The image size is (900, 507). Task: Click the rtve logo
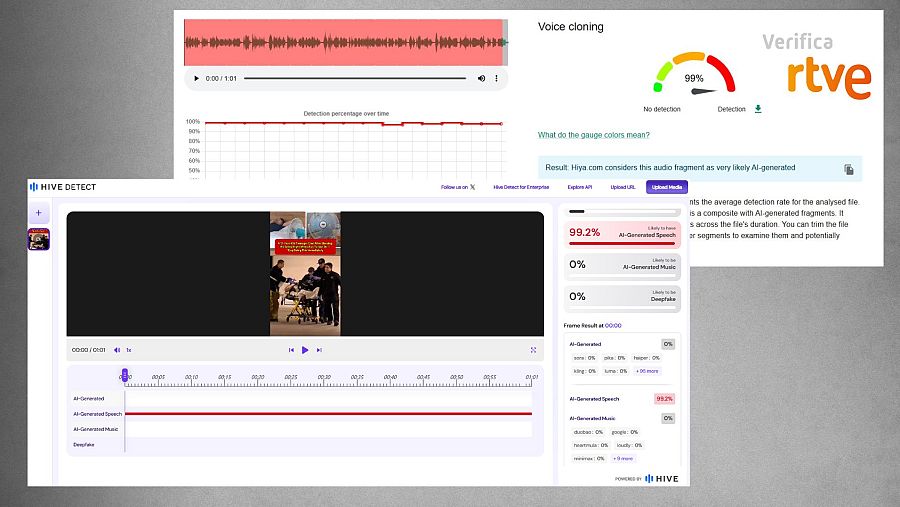(x=829, y=78)
